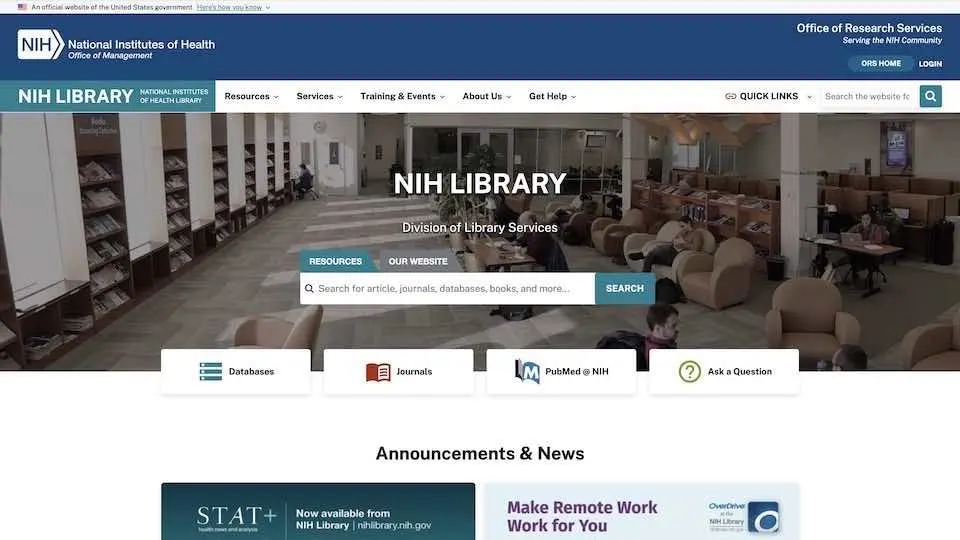Image resolution: width=960 pixels, height=540 pixels.
Task: Switch to the Our Website search tab
Action: [418, 262]
